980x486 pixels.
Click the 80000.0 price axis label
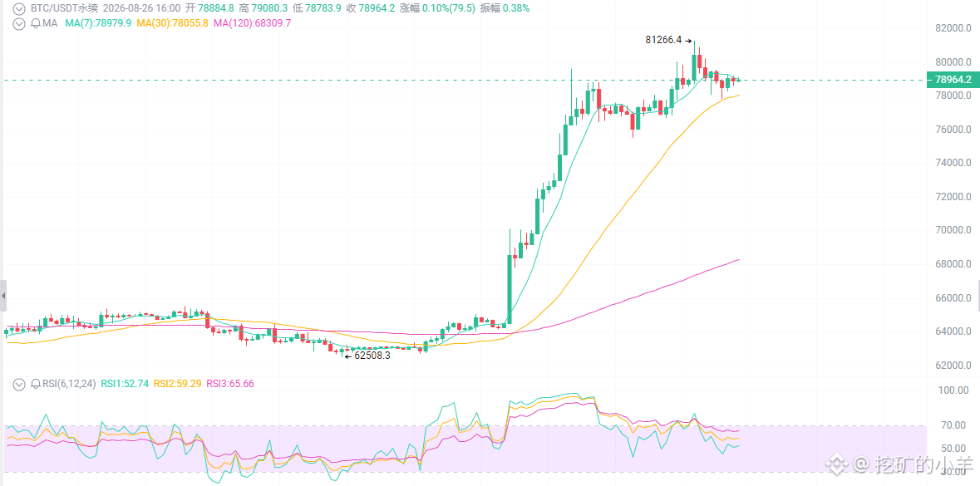pos(953,62)
